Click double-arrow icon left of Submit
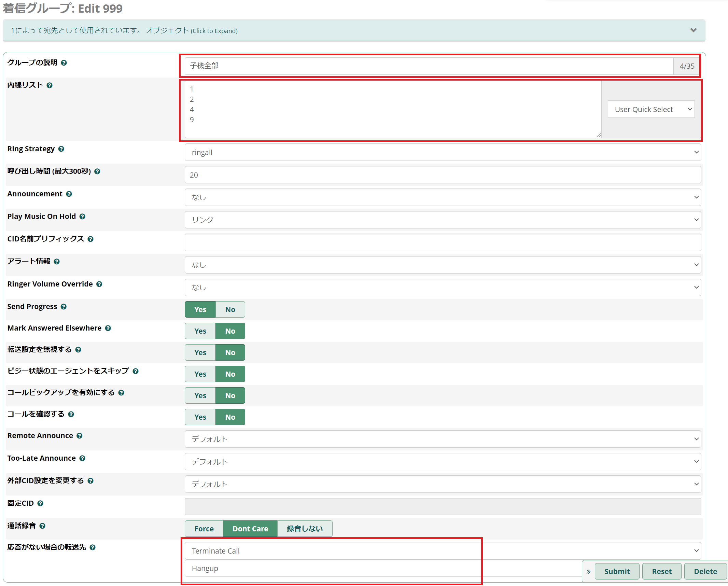Viewport: 728px width, 586px height. click(588, 571)
